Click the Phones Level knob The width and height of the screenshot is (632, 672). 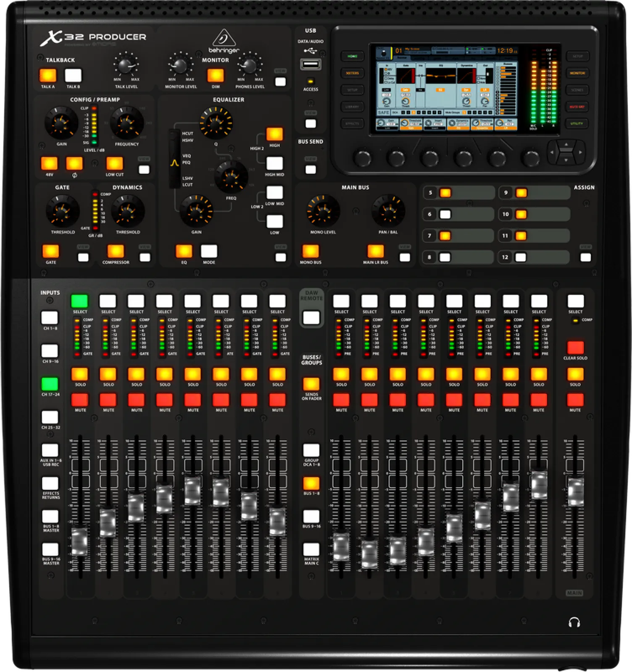pyautogui.click(x=249, y=66)
